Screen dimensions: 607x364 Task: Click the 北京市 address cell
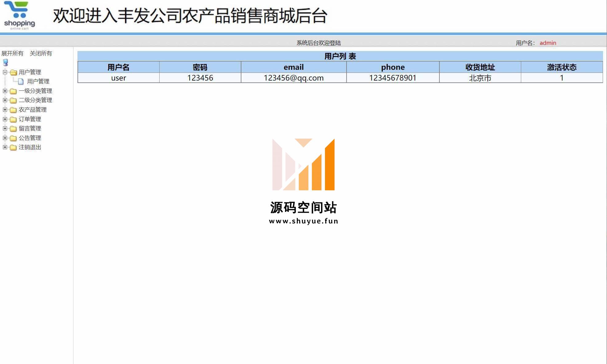click(480, 78)
